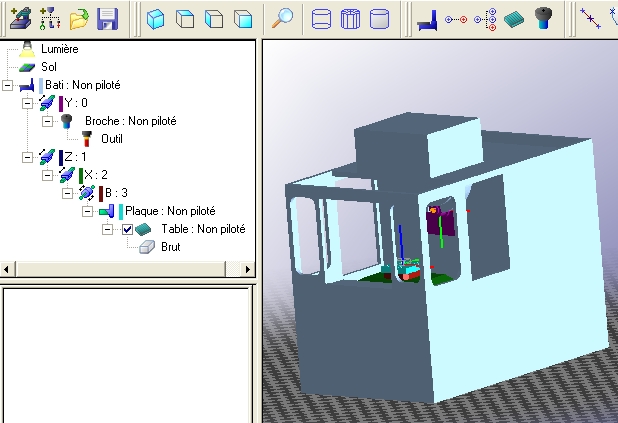Click the dark red swatch beside B : 3

[x=101, y=194]
